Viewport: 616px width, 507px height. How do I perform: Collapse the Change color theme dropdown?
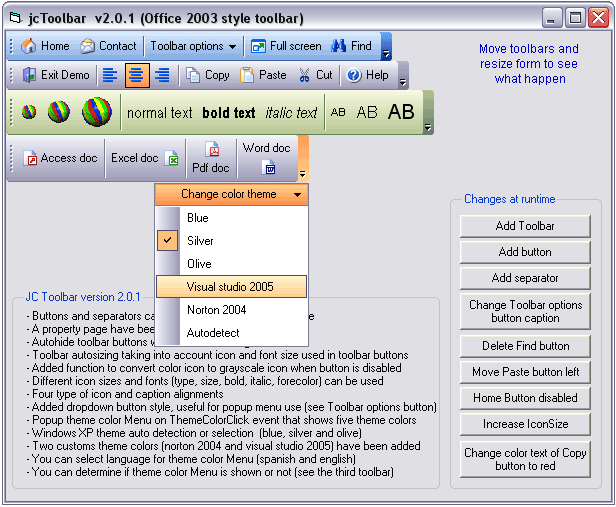(231, 194)
